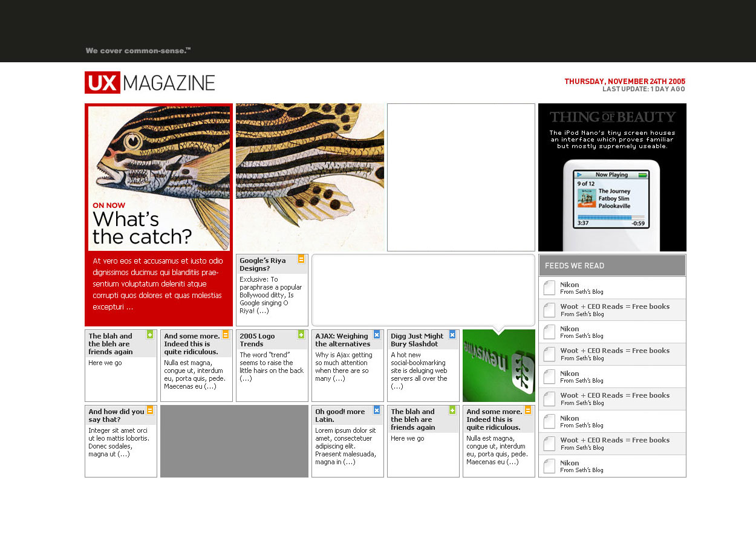Collapse the 'And how did you say that?' card

[x=150, y=410]
